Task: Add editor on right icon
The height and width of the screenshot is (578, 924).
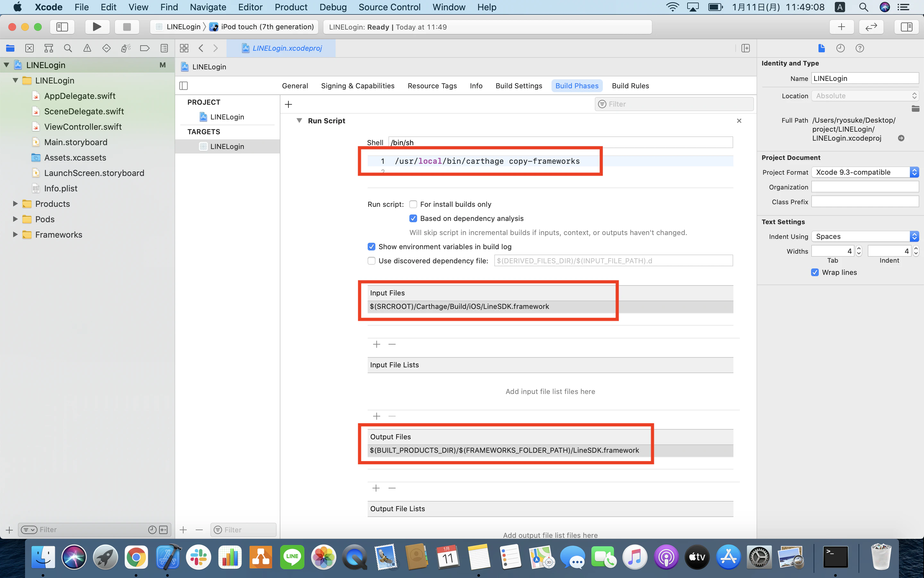Action: pos(745,48)
